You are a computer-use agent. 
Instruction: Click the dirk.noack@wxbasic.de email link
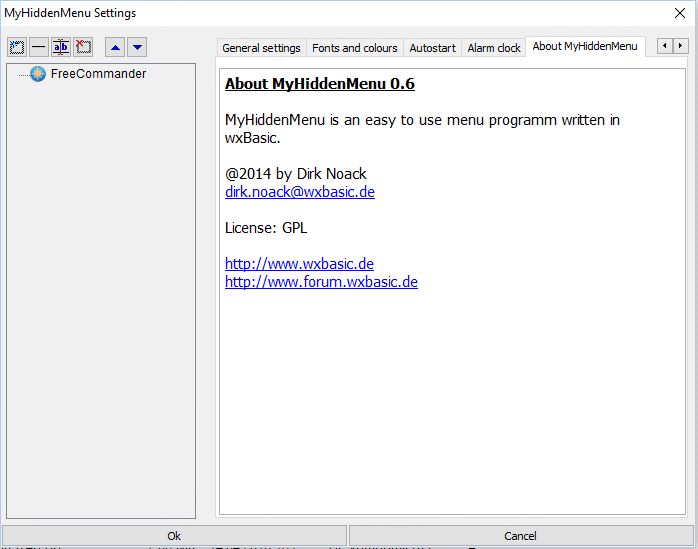click(x=300, y=192)
